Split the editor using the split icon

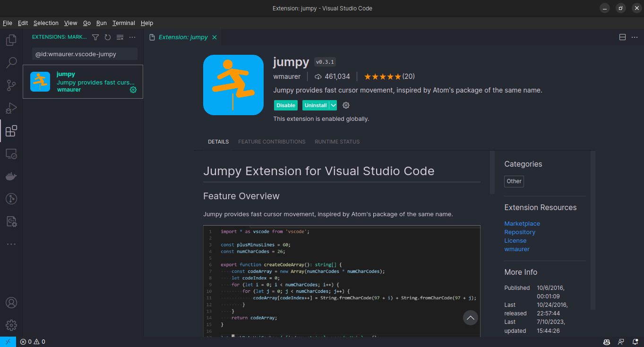coord(622,37)
